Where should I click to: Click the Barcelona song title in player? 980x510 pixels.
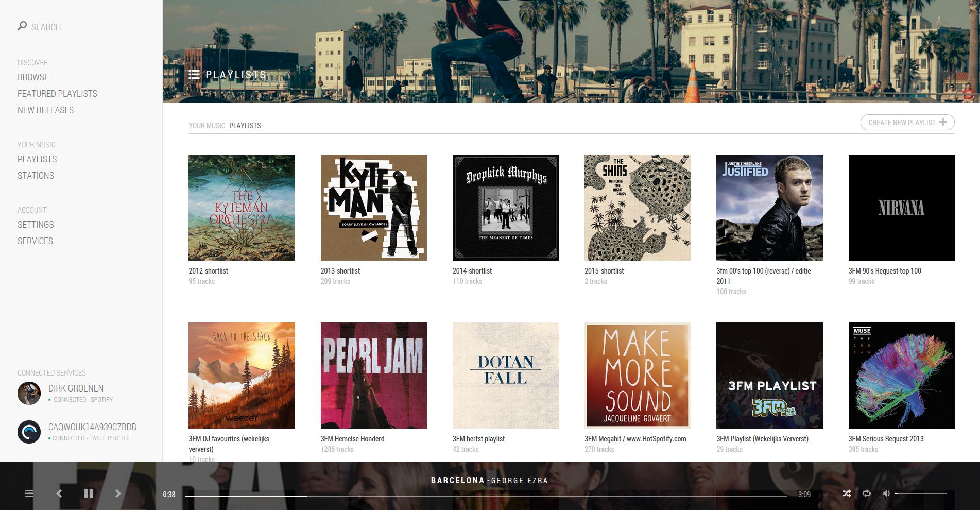pyautogui.click(x=458, y=480)
